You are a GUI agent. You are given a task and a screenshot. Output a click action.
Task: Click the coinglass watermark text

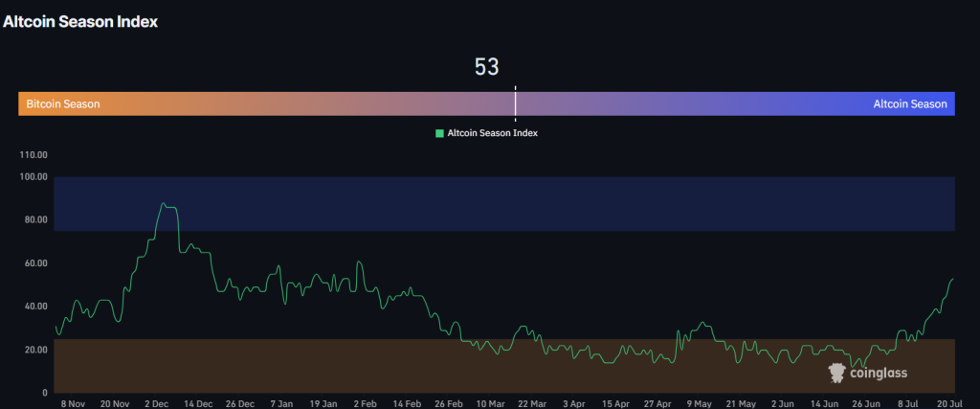tap(879, 374)
